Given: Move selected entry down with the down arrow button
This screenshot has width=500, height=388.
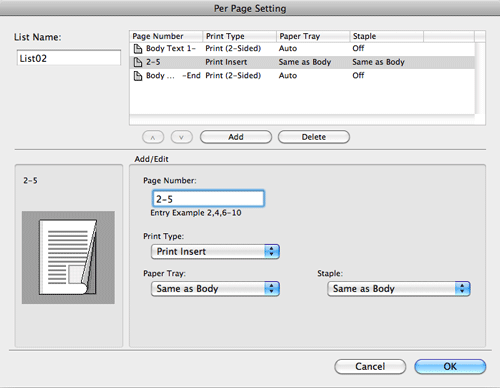Looking at the screenshot, I should tap(182, 137).
